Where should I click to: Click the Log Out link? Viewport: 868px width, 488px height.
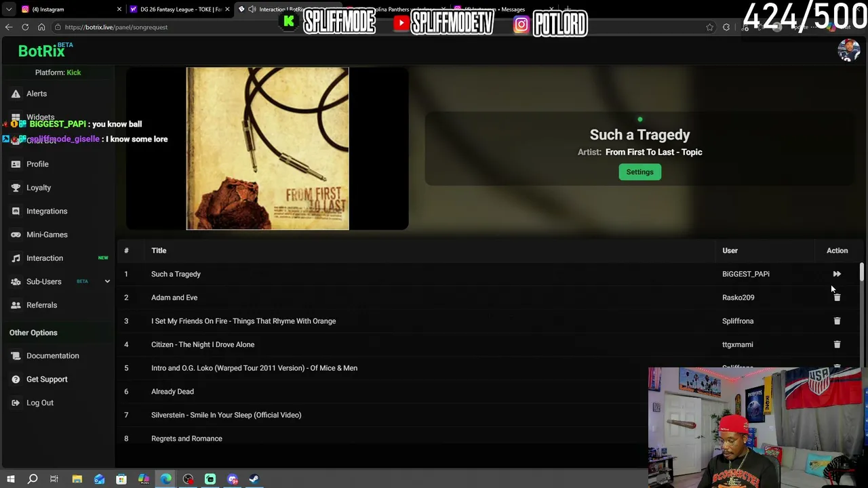tap(40, 403)
